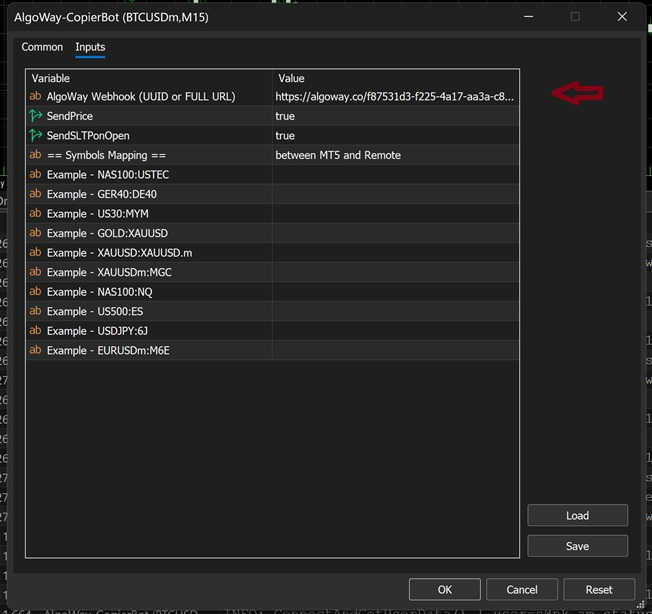This screenshot has width=652, height=614.
Task: Select the Inputs tab
Action: (x=90, y=47)
